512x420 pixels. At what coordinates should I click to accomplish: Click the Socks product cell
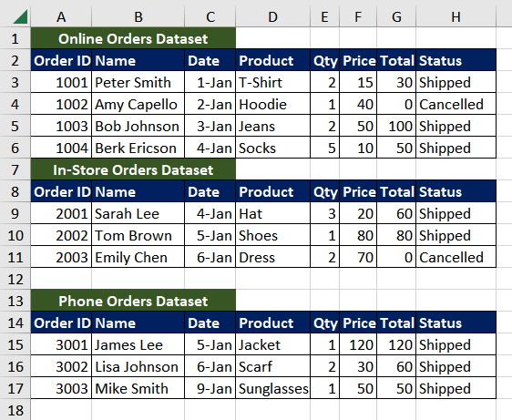point(272,148)
